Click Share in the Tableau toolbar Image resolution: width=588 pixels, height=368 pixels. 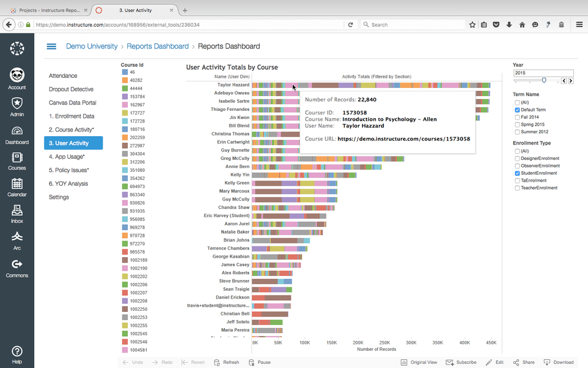click(524, 362)
